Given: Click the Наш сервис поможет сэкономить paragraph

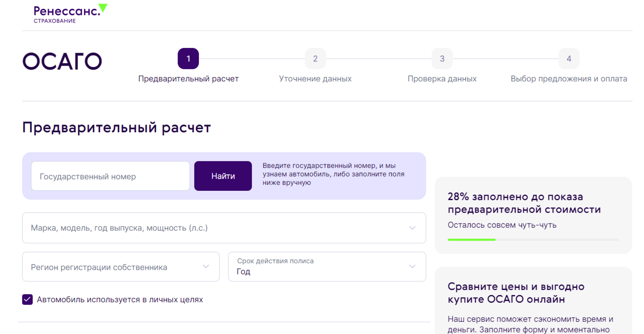Looking at the screenshot, I should (x=530, y=324).
